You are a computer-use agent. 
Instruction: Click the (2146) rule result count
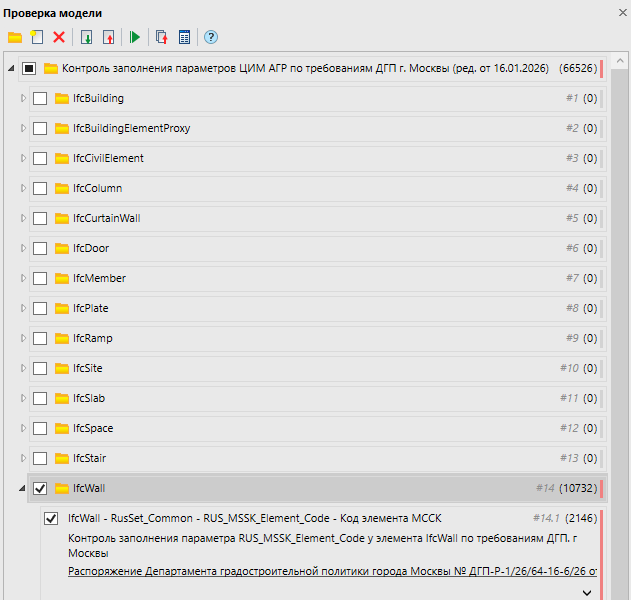coord(581,518)
